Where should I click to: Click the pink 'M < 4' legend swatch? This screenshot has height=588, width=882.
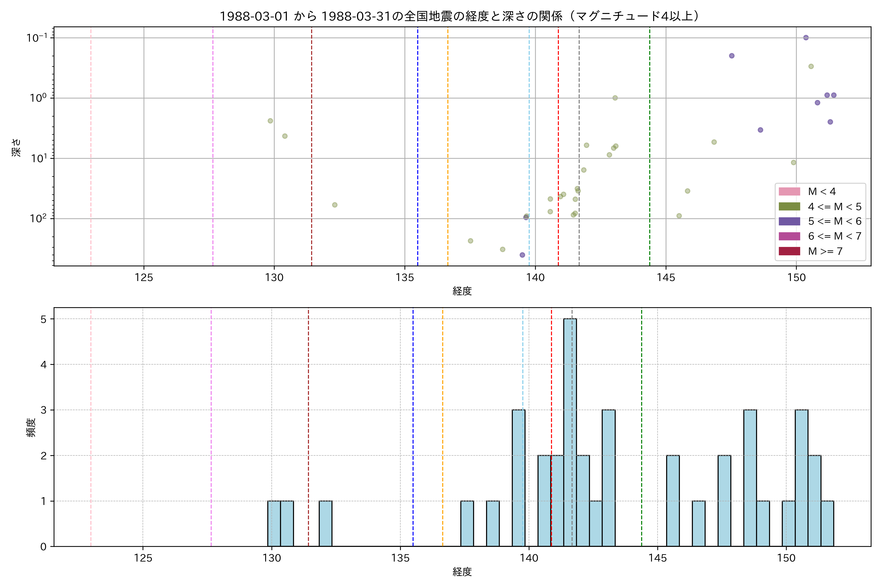click(789, 192)
